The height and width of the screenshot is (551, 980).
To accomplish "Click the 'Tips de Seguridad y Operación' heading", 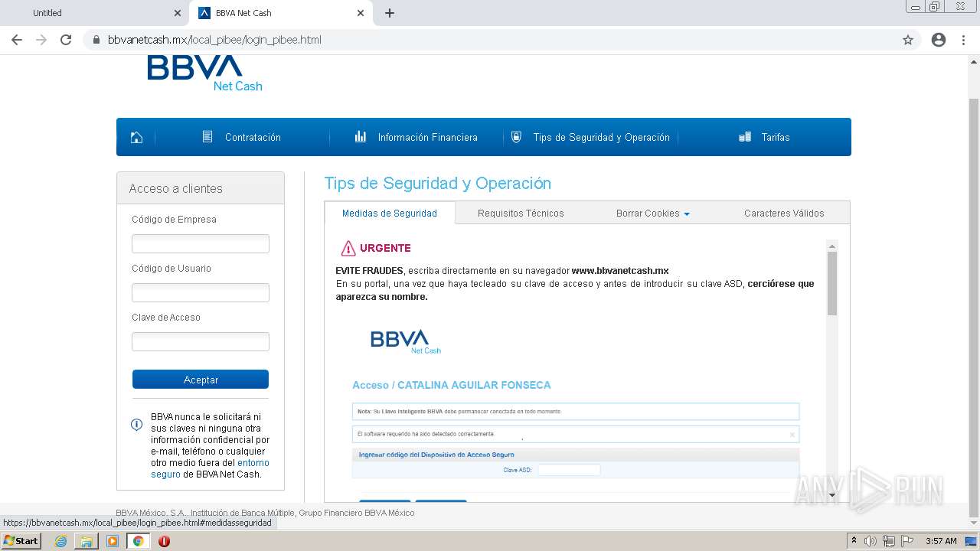I will tap(438, 184).
